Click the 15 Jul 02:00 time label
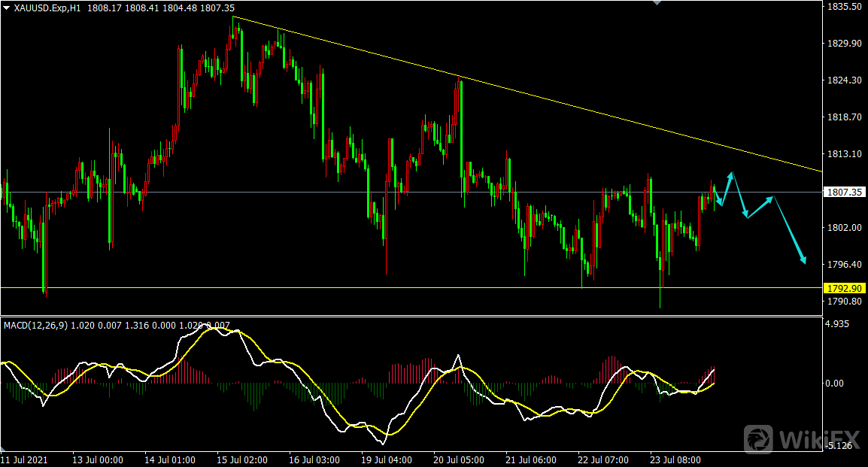This screenshot has width=868, height=467. (241, 459)
